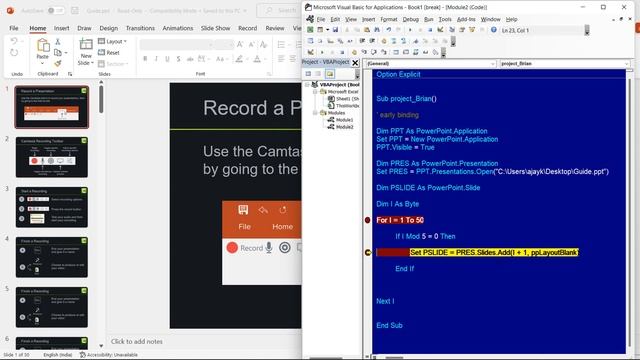Click Step Over icon in Debug toolbar
This screenshot has height=360, width=640.
coord(374,52)
